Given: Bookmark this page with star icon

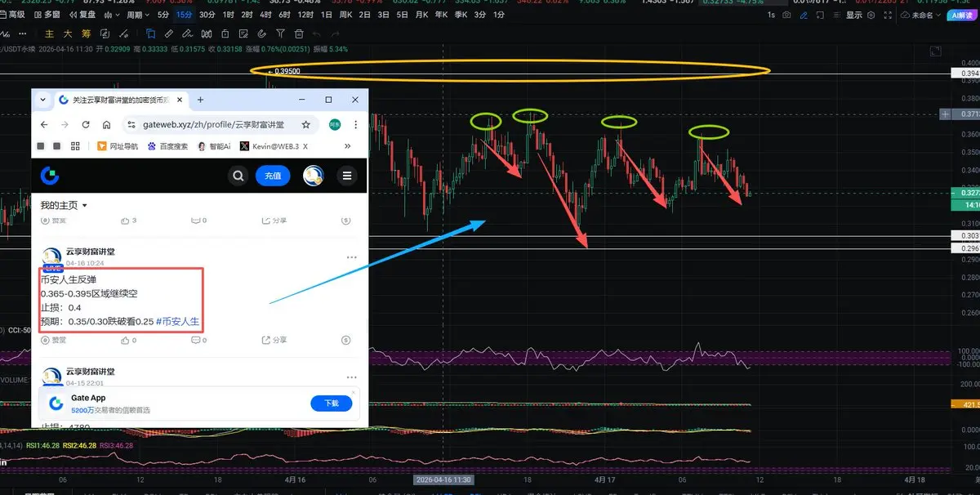Looking at the screenshot, I should 305,125.
